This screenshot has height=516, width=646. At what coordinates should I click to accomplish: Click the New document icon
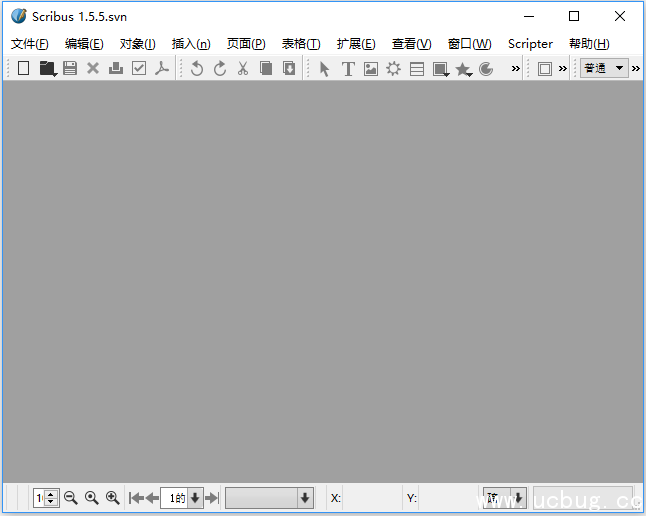pos(23,68)
